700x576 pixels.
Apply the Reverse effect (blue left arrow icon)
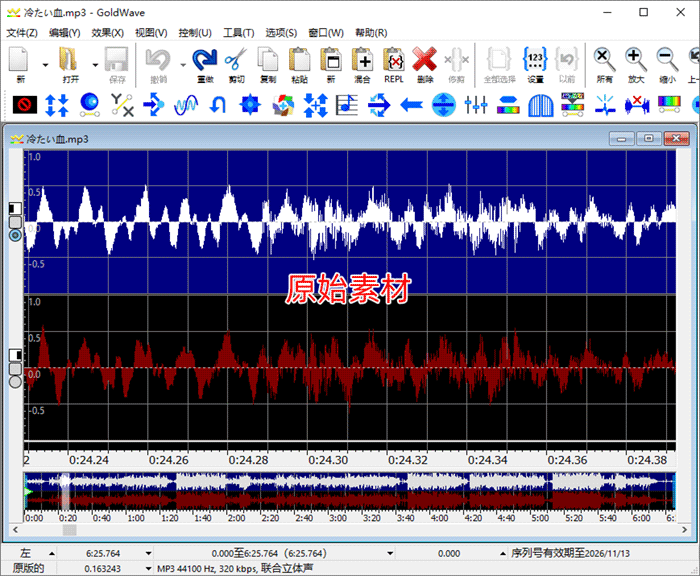pos(412,105)
